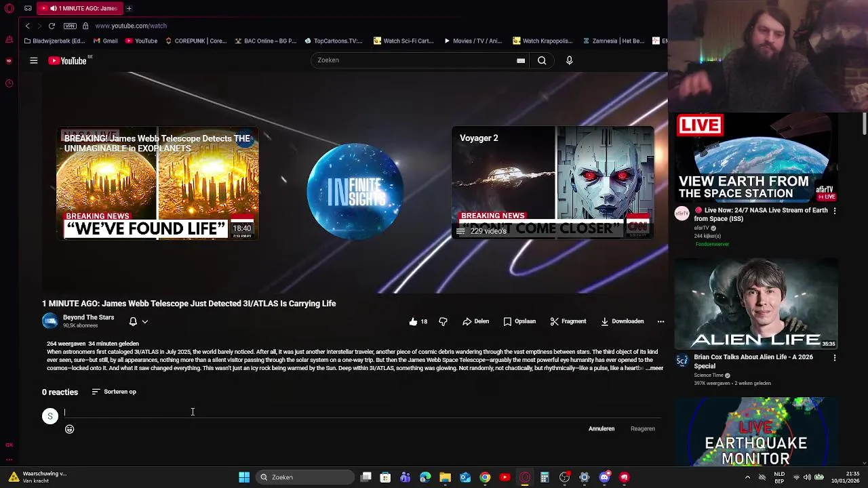
Task: Click the address bar URL
Action: pos(131,26)
